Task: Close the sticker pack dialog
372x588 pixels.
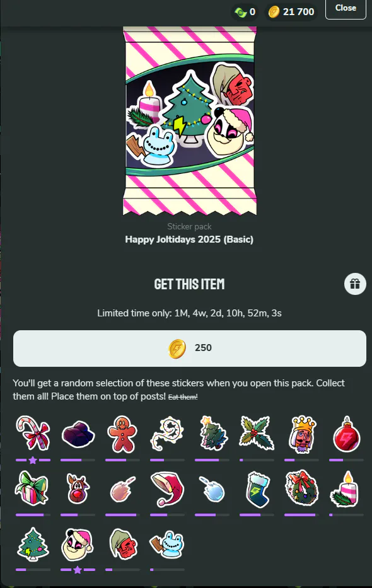Action: 346,8
